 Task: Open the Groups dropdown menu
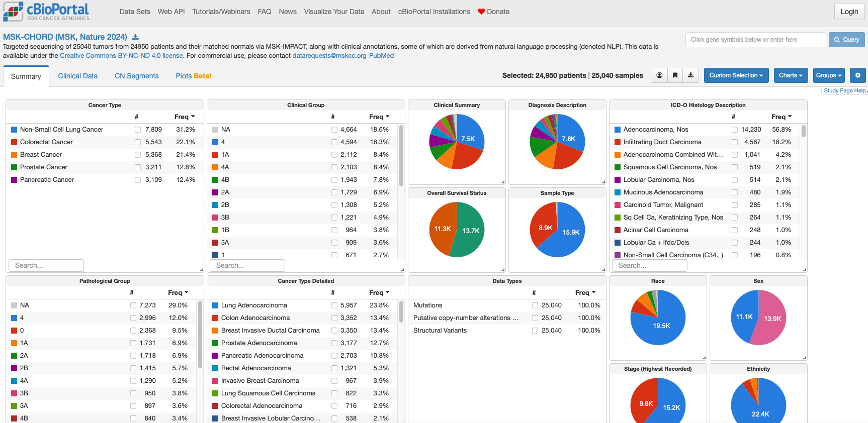click(828, 75)
